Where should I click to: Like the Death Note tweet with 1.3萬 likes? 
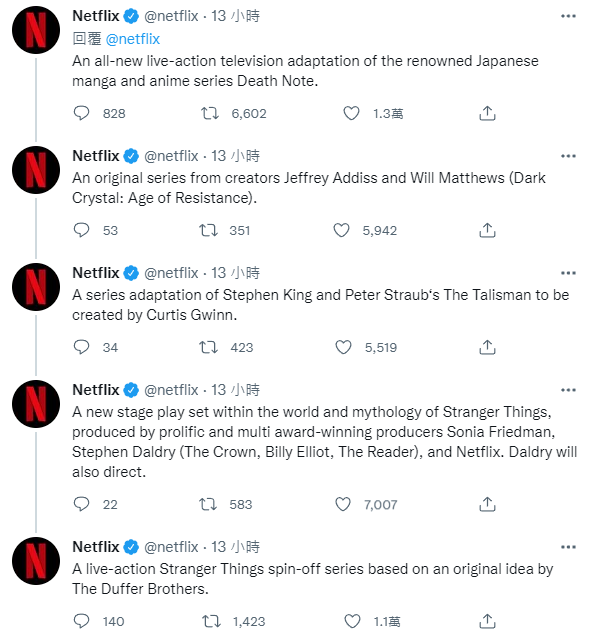[x=351, y=113]
